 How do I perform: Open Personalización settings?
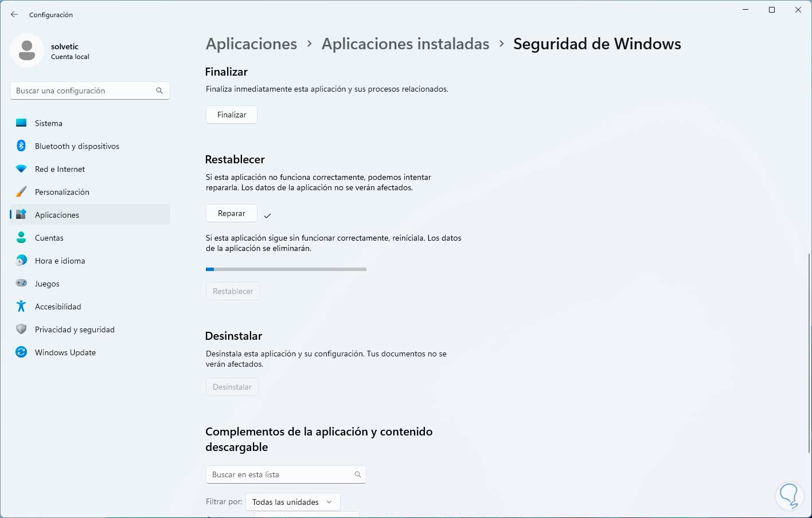pos(90,192)
